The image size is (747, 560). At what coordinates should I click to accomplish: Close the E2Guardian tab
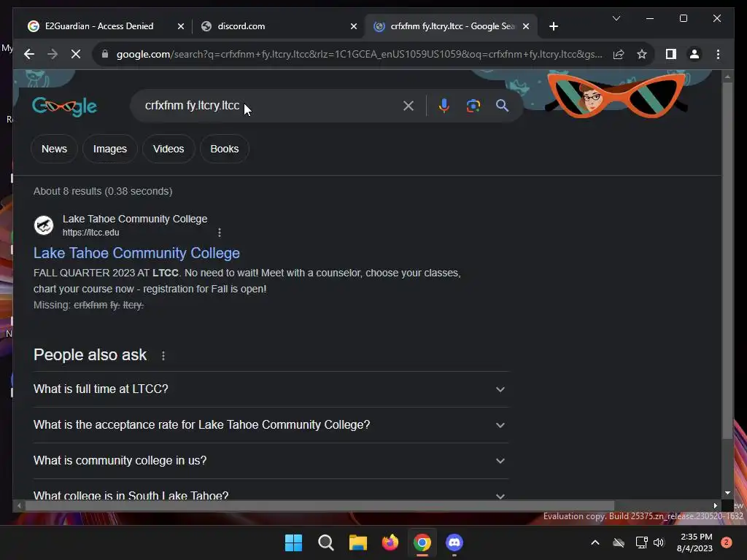(x=181, y=26)
